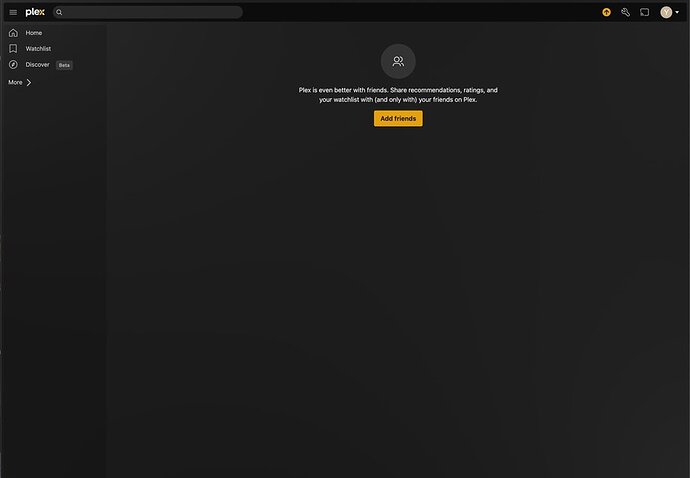
Task: Click the Plex logo
Action: [35, 12]
